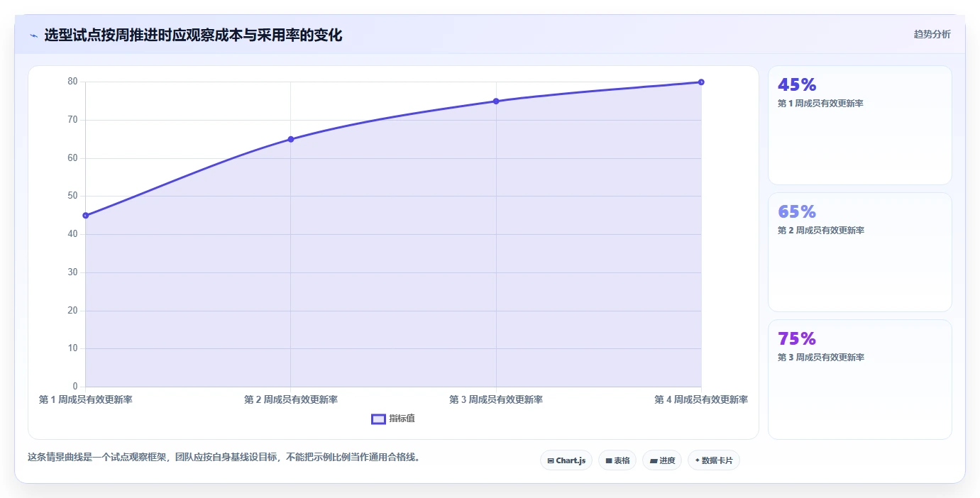Select the 数据卡片 tag
Image resolution: width=980 pixels, height=498 pixels.
714,460
